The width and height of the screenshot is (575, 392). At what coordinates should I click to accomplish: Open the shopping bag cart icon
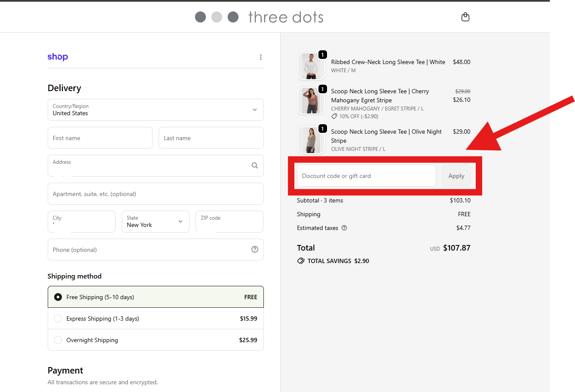click(465, 17)
